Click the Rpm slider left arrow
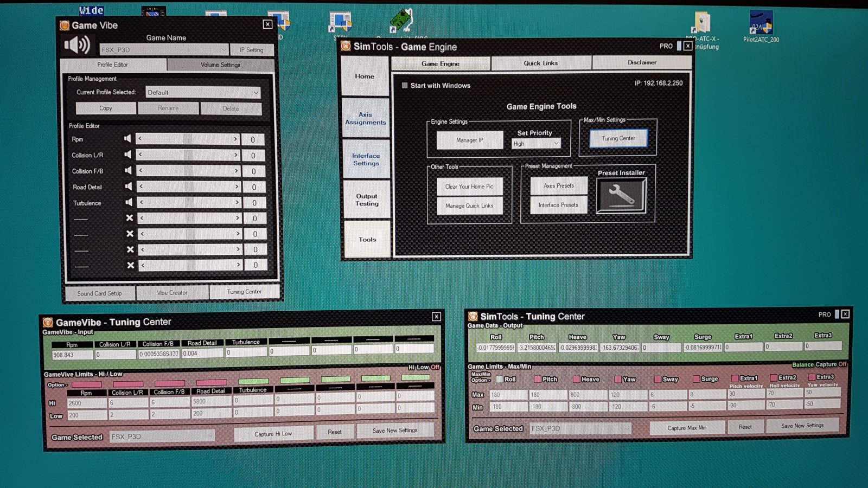This screenshot has height=488, width=868. [x=140, y=139]
